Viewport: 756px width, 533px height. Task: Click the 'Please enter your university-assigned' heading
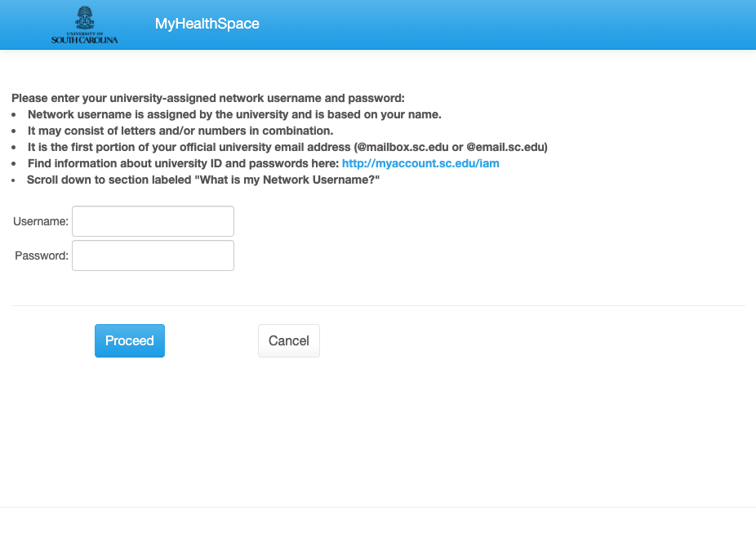coord(208,98)
